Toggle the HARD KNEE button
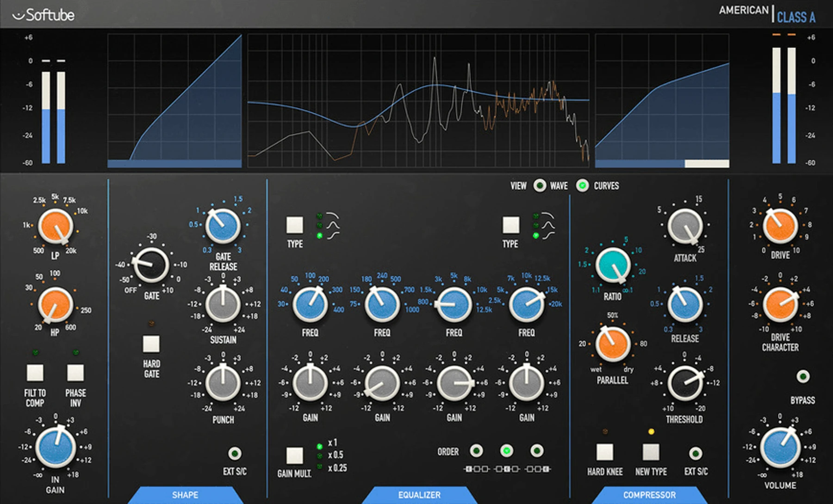Viewport: 833px width, 504px height. coord(605,452)
